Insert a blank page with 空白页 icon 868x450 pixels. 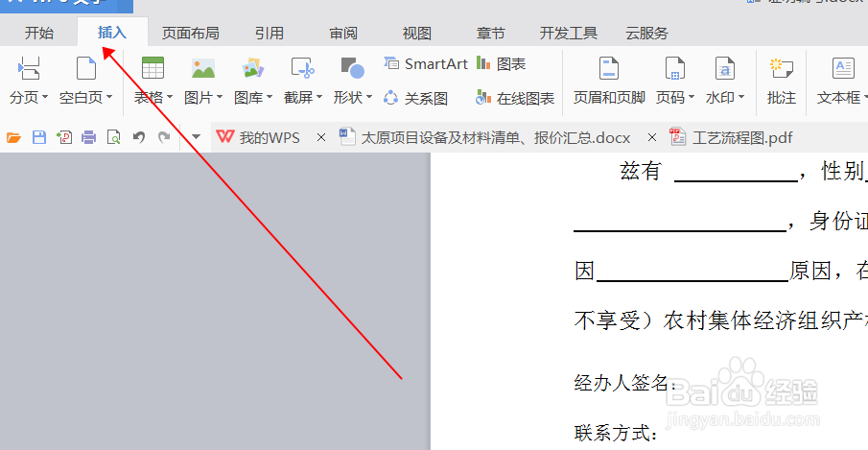click(85, 68)
